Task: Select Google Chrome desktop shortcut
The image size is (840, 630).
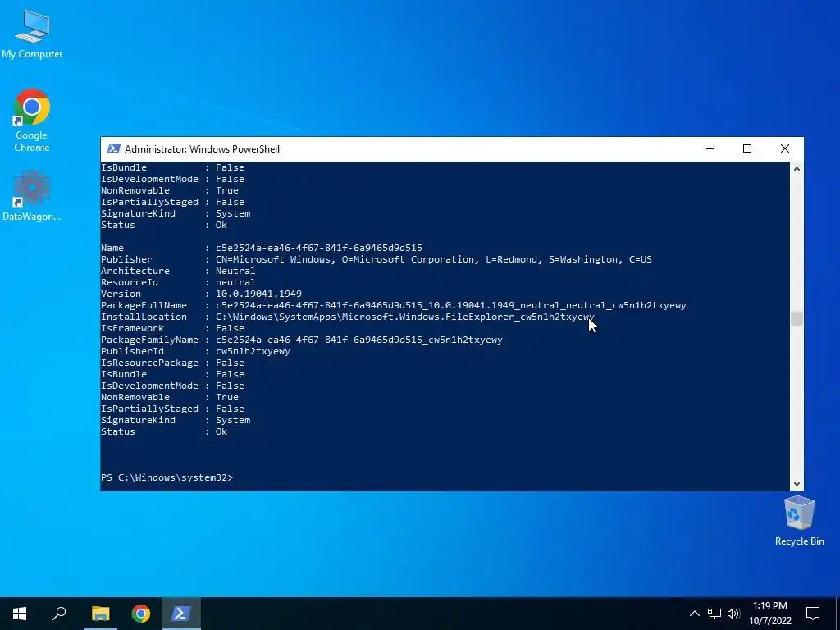Action: [x=32, y=120]
